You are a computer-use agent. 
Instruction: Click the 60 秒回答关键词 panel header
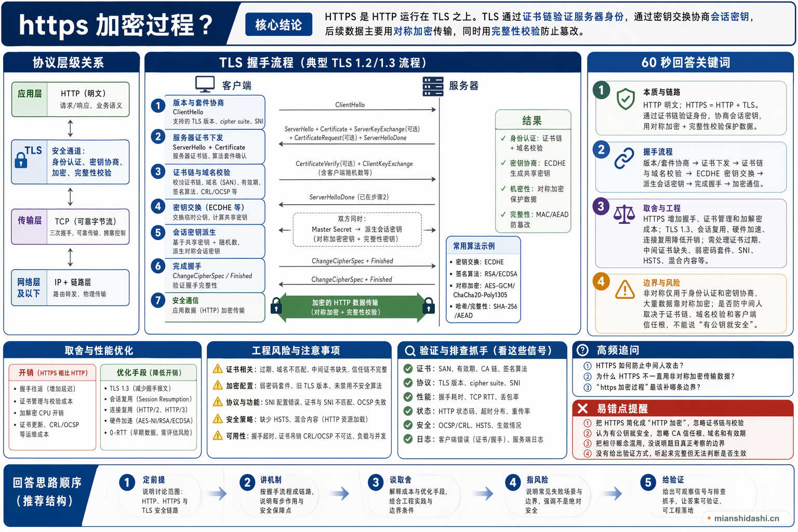click(690, 62)
